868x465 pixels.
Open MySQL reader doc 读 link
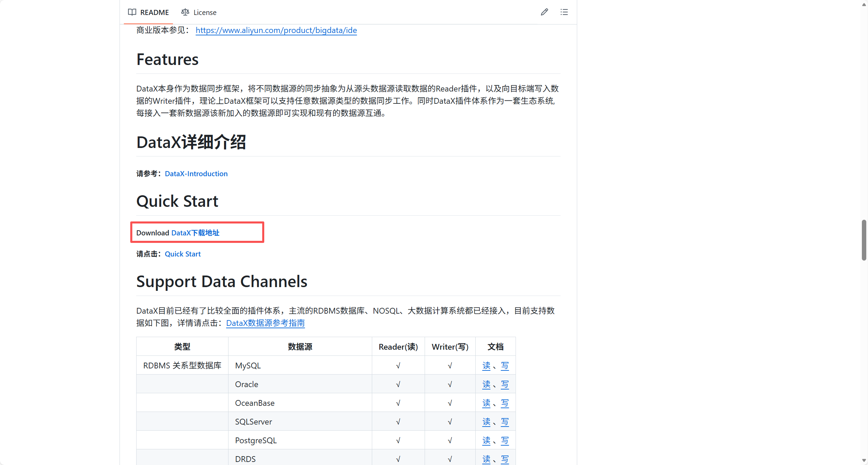pyautogui.click(x=486, y=366)
